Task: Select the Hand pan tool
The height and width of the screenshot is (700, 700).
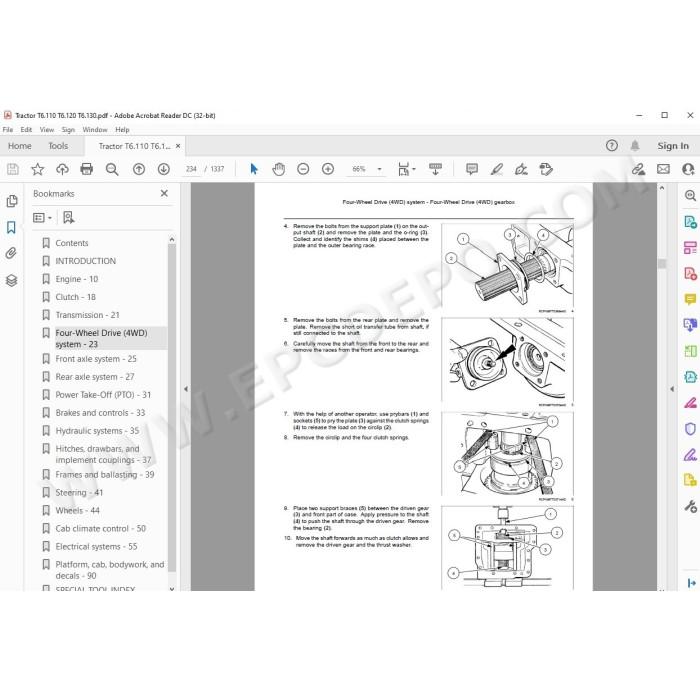Action: point(279,169)
